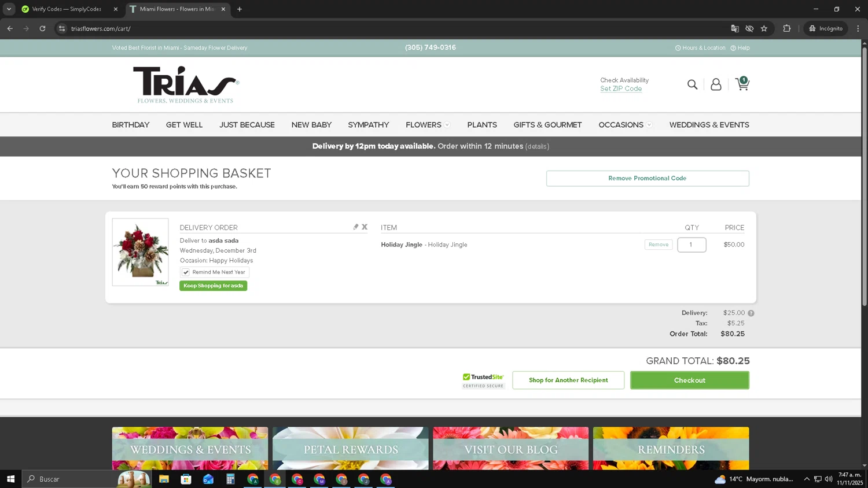
Task: Click the volume icon in system tray
Action: pyautogui.click(x=829, y=479)
